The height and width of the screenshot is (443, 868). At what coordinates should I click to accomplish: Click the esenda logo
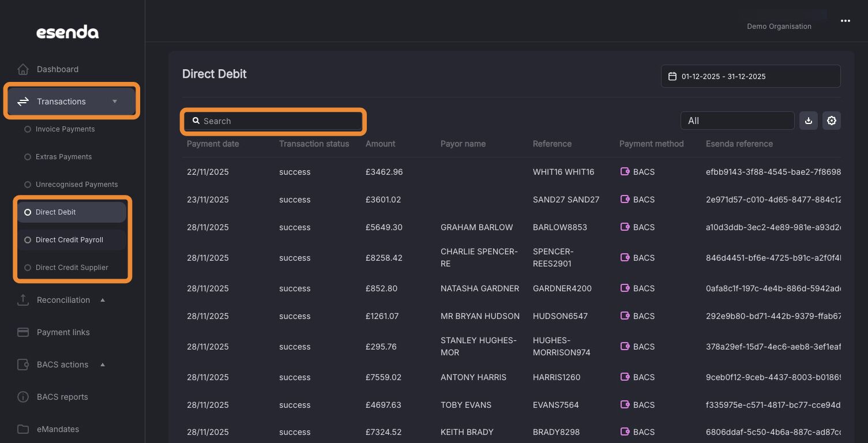tap(67, 32)
